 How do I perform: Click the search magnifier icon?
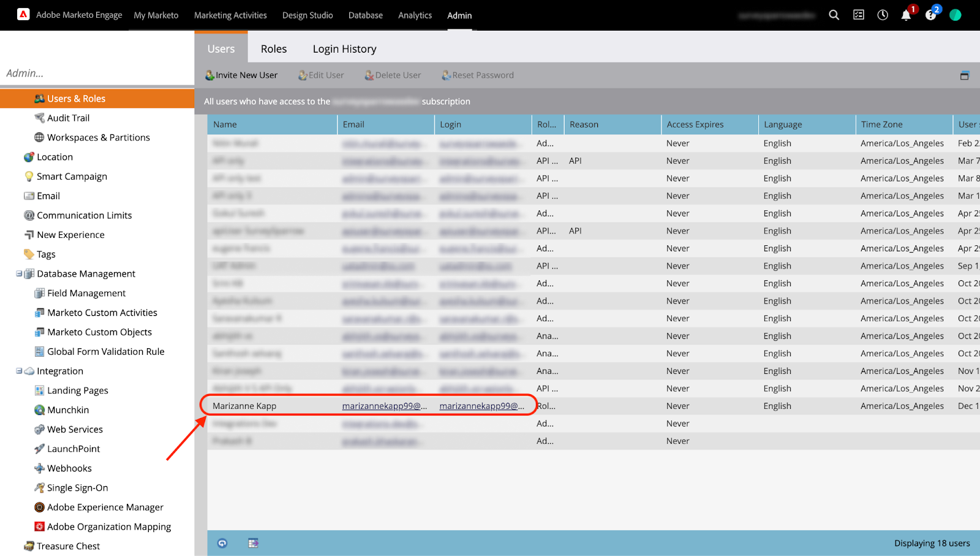tap(834, 15)
